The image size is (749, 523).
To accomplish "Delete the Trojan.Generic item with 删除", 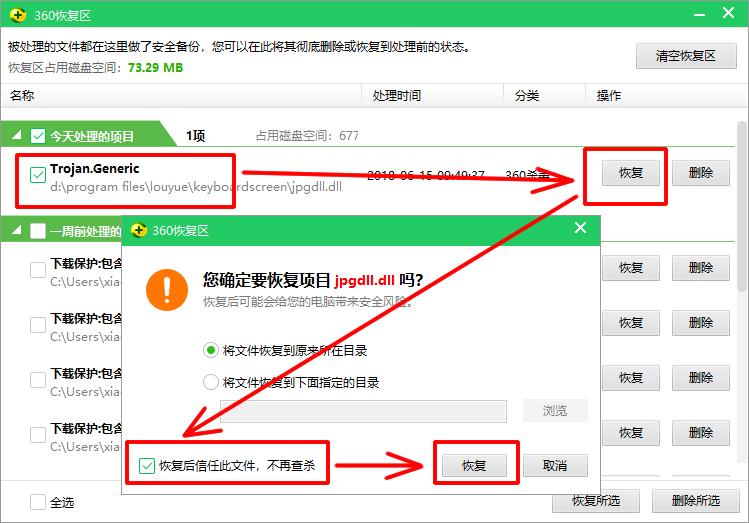I will point(701,172).
